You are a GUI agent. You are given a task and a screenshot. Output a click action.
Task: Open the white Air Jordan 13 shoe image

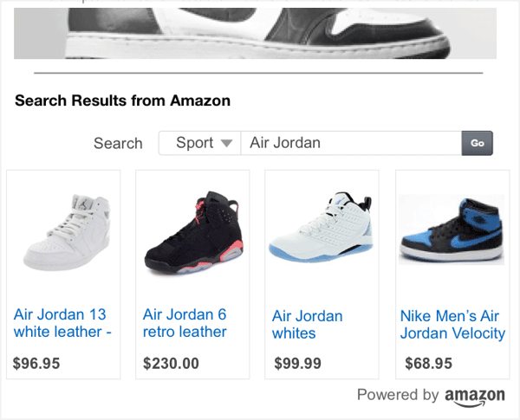(x=63, y=231)
